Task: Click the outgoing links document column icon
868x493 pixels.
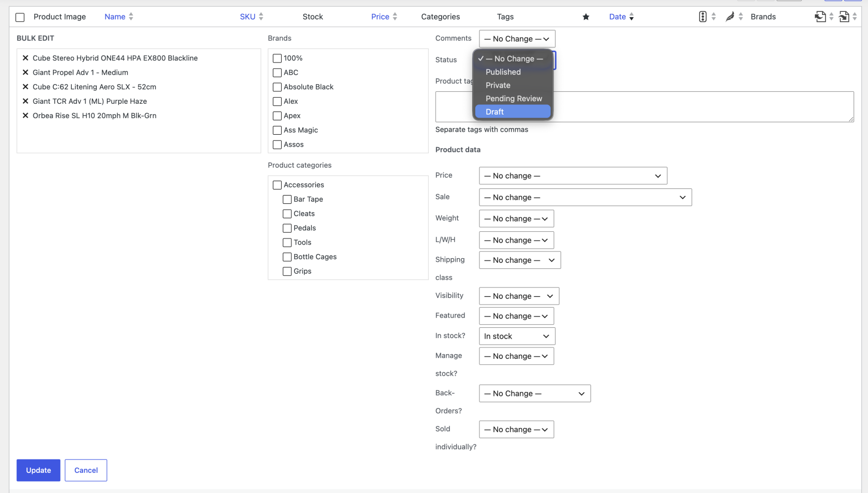Action: point(820,17)
